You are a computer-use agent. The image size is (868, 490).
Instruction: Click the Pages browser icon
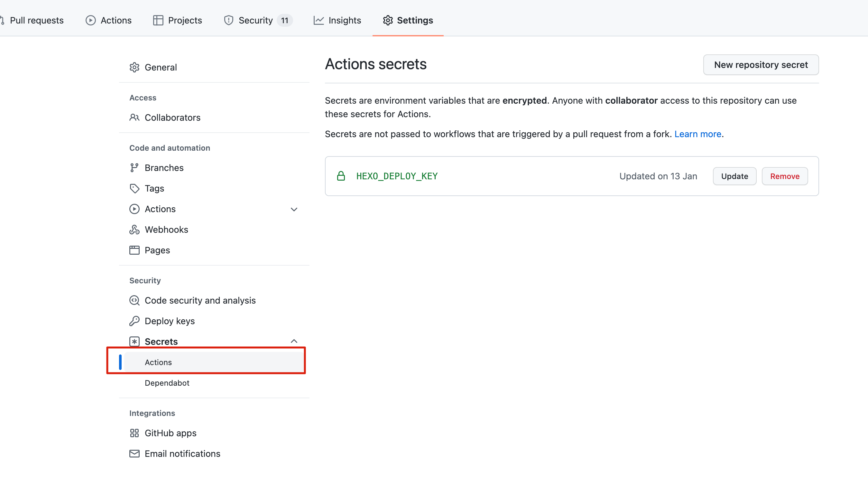coord(134,250)
